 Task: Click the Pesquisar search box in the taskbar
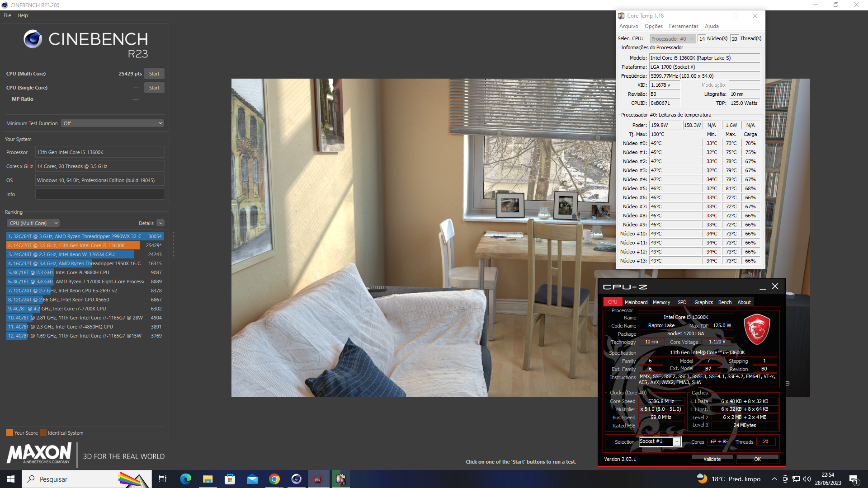pyautogui.click(x=86, y=479)
